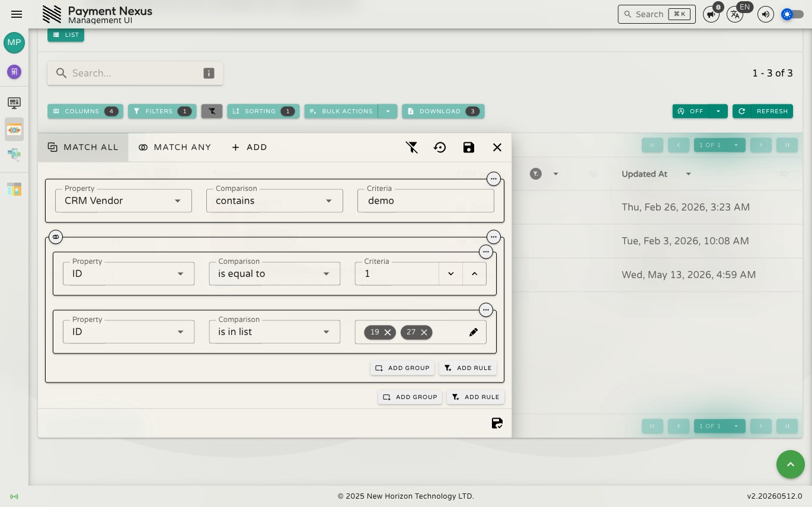
Task: Open the monitor dashboard sidebar icon
Action: point(14,103)
